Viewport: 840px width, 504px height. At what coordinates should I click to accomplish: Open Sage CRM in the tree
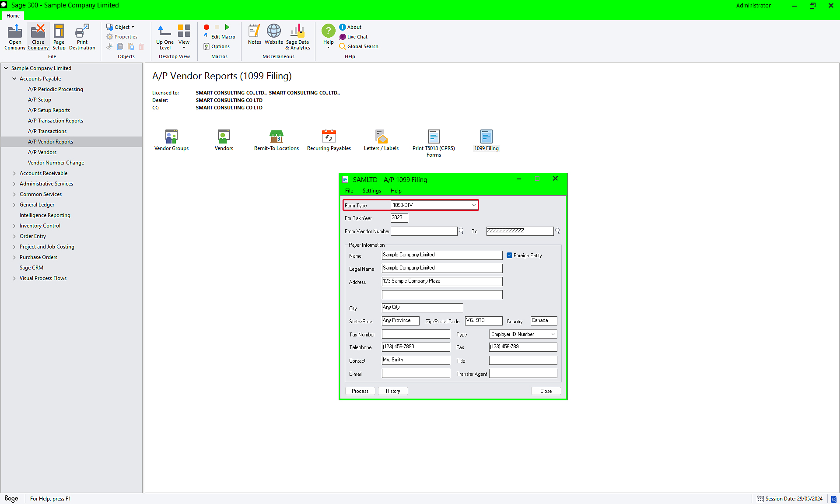coord(31,268)
